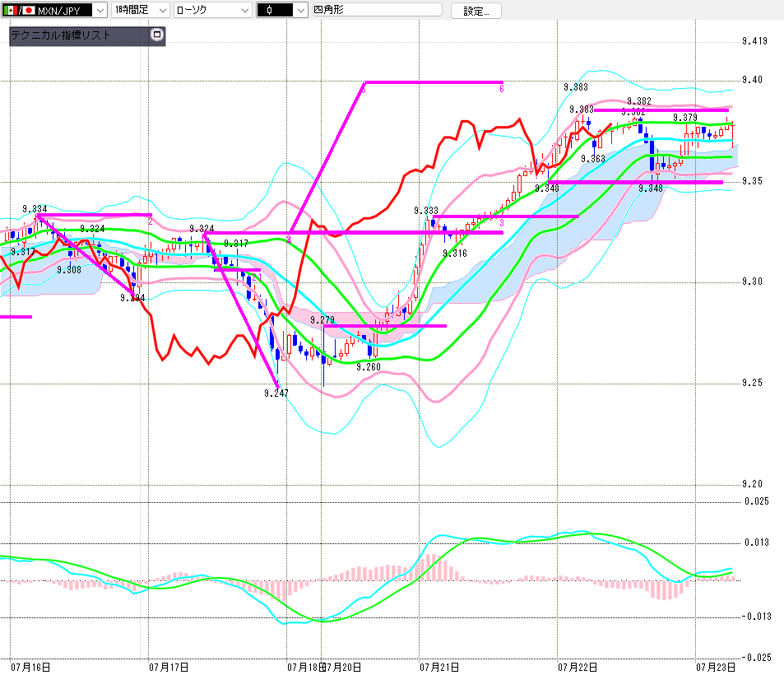
Task: Open the ローソク chart type dropdown
Action: click(x=213, y=10)
